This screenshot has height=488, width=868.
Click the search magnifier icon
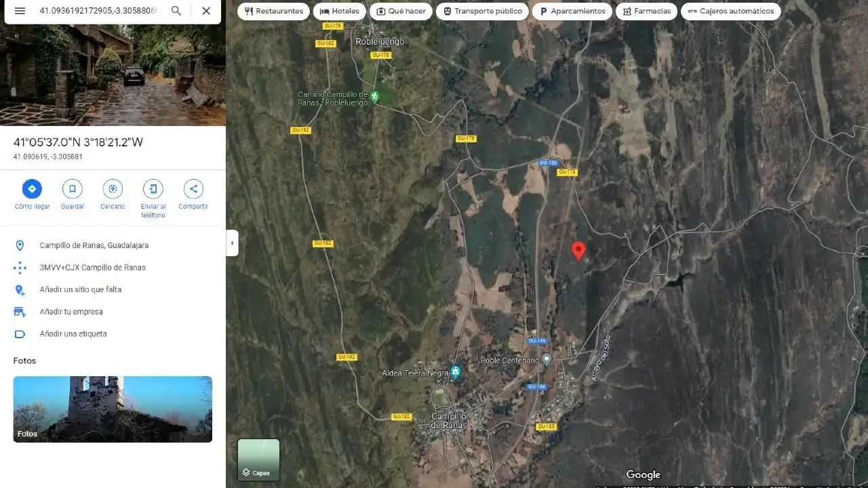point(176,11)
